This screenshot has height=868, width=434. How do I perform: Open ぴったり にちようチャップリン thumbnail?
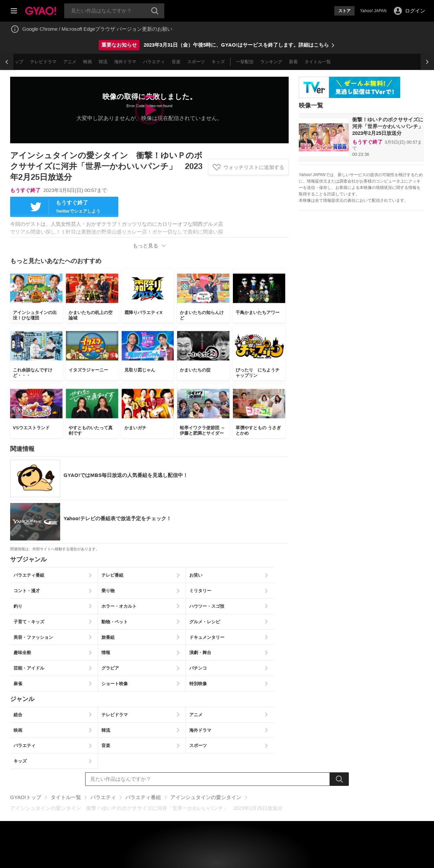point(259,346)
